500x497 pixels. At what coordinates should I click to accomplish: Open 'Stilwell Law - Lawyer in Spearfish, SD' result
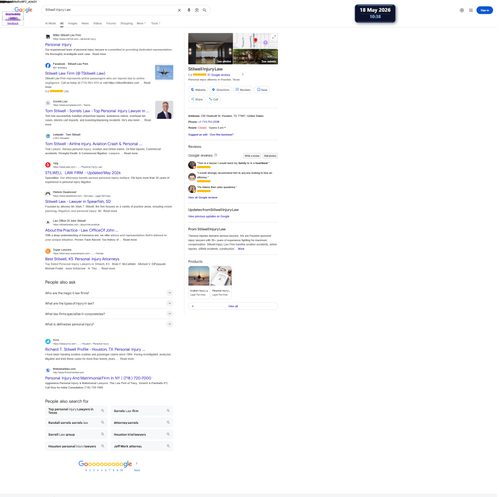[x=78, y=203]
